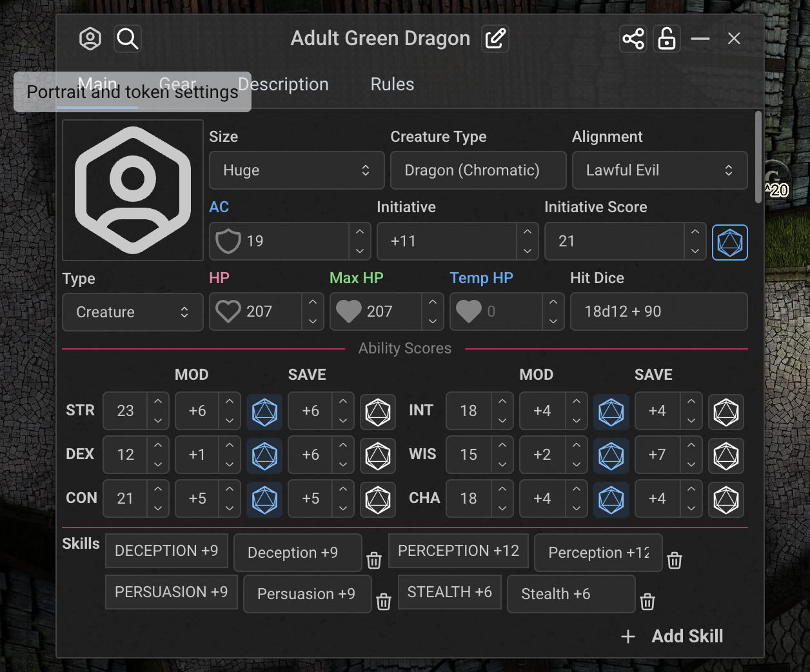Roll the CHA modifier blue dice

[611, 499]
